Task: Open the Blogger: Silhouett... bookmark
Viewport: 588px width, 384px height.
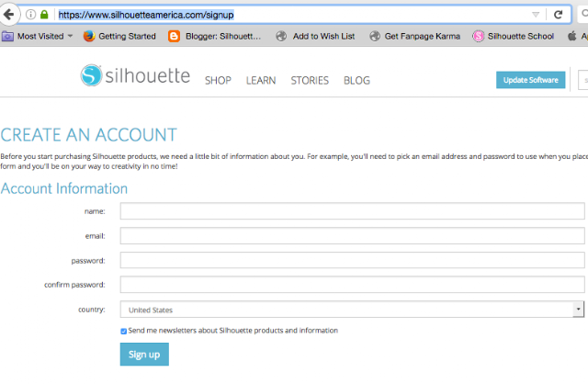Action: pos(214,37)
